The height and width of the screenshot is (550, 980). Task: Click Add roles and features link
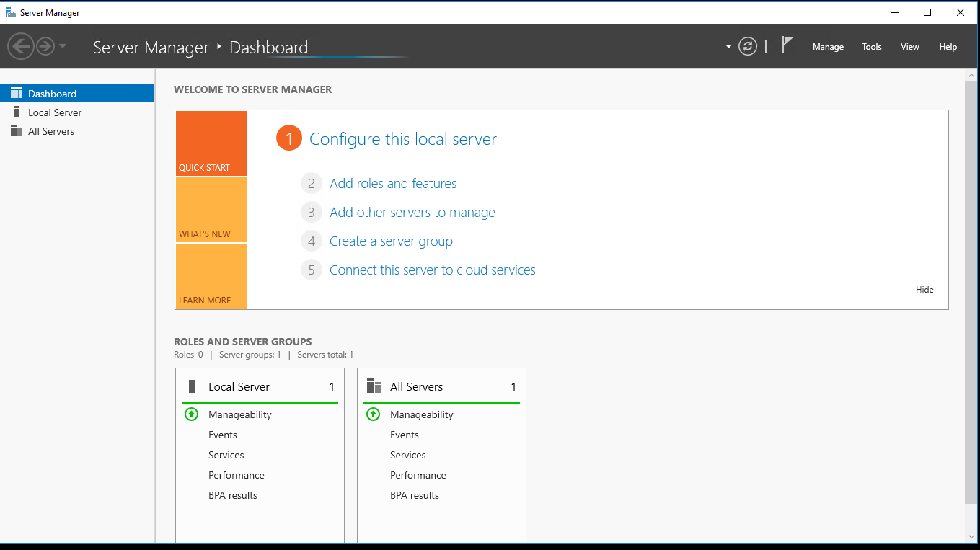pyautogui.click(x=393, y=184)
